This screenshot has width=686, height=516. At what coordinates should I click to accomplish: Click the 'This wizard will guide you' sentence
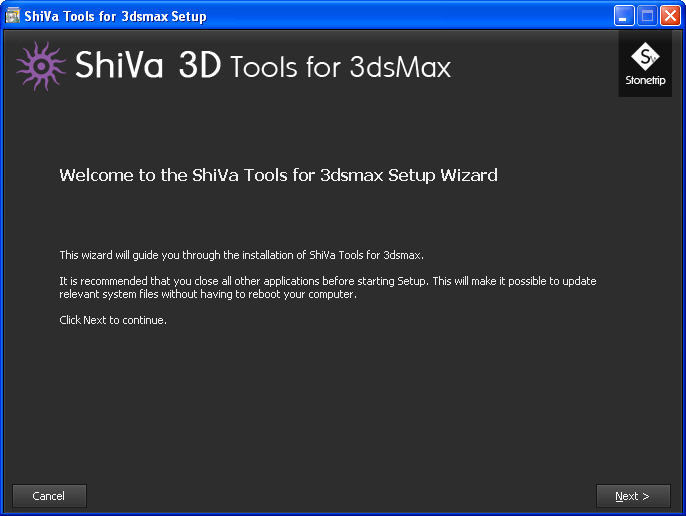[x=242, y=255]
